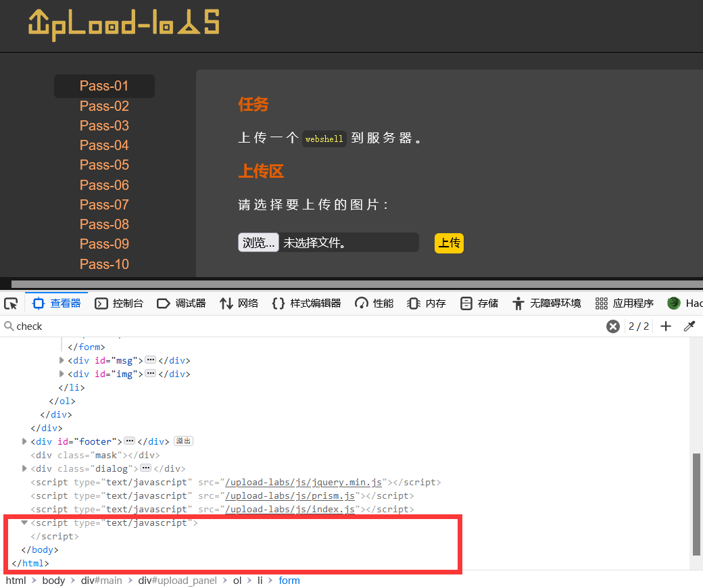The height and width of the screenshot is (588, 703).
Task: Open Pass-07 in the sidebar
Action: [104, 204]
